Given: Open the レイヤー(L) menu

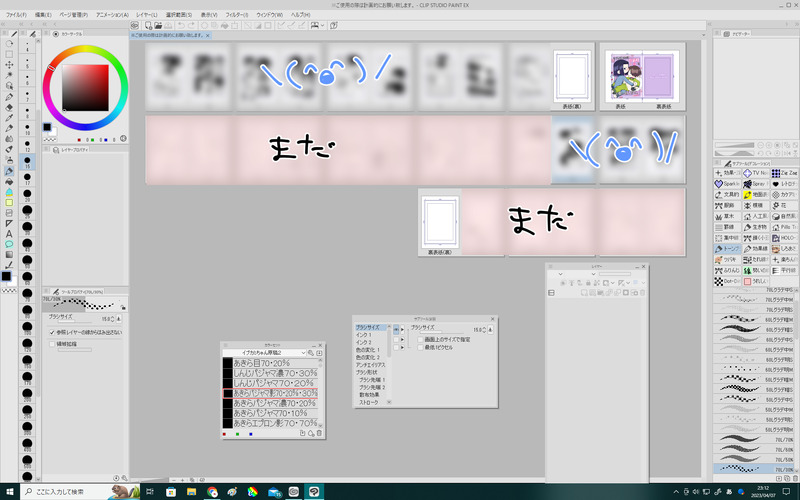Looking at the screenshot, I should pyautogui.click(x=146, y=15).
